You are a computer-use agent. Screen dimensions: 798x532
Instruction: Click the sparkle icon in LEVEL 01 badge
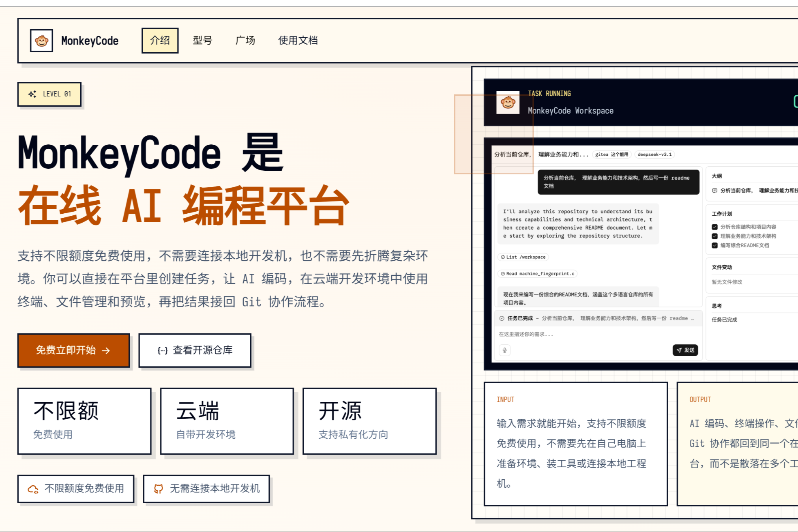[32, 94]
